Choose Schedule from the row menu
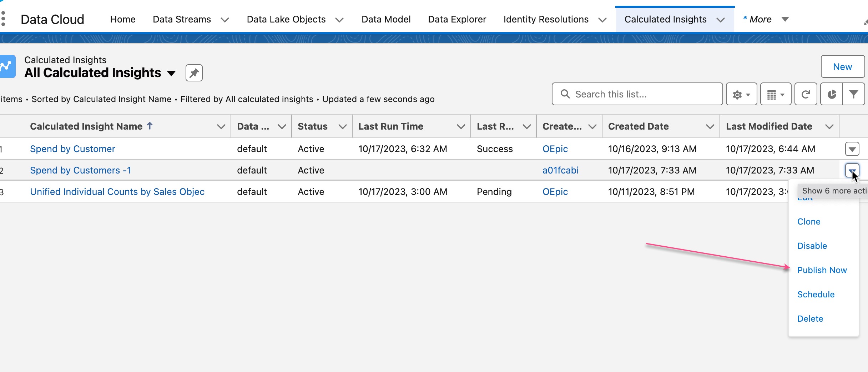868x372 pixels. (816, 295)
